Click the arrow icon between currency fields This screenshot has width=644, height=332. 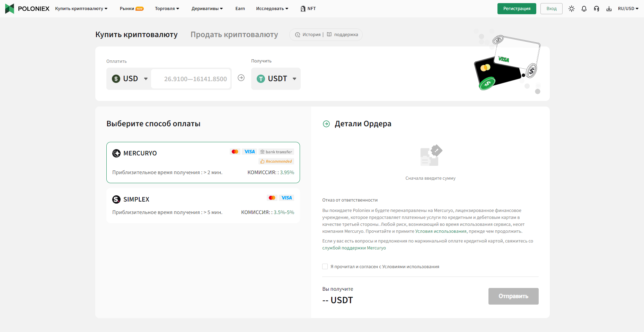coord(241,78)
